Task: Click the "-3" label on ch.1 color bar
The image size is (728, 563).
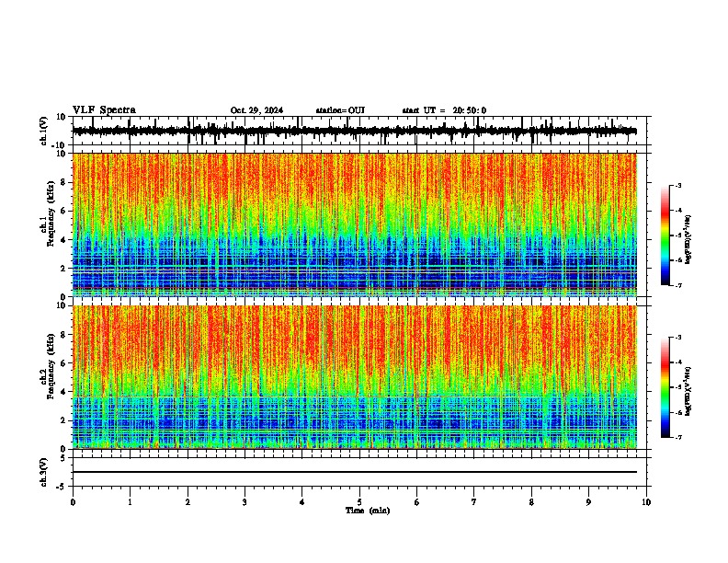Action: [678, 185]
